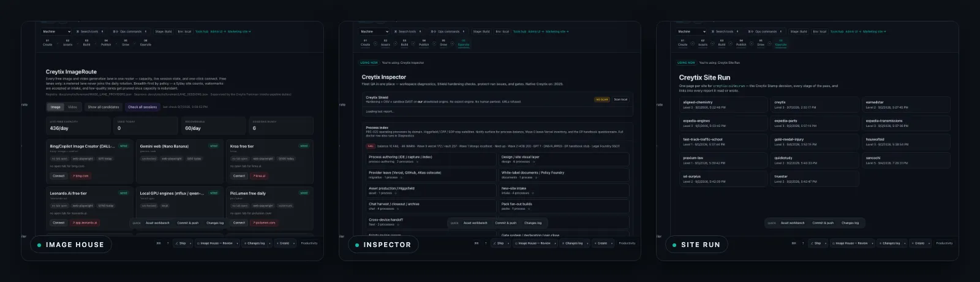
Task: Click Commit & push in Inspector quick bar
Action: tap(506, 223)
